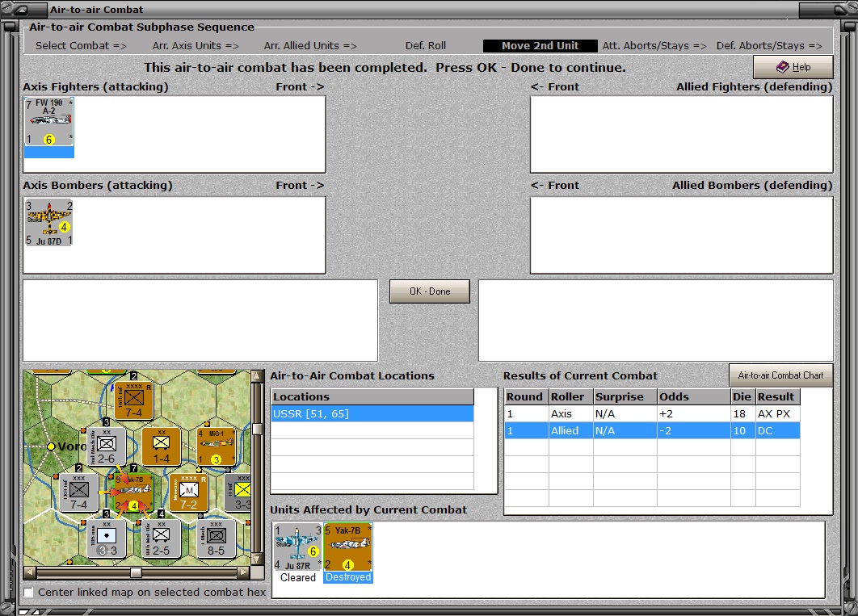
Task: Click the MiG-1 air unit on the map
Action: (x=217, y=446)
